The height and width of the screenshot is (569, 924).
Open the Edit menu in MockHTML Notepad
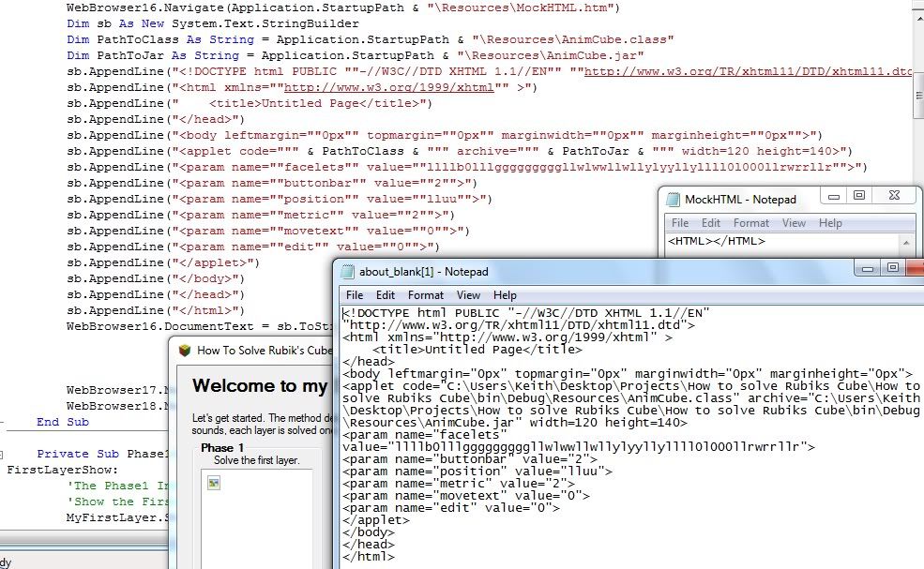pyautogui.click(x=711, y=223)
